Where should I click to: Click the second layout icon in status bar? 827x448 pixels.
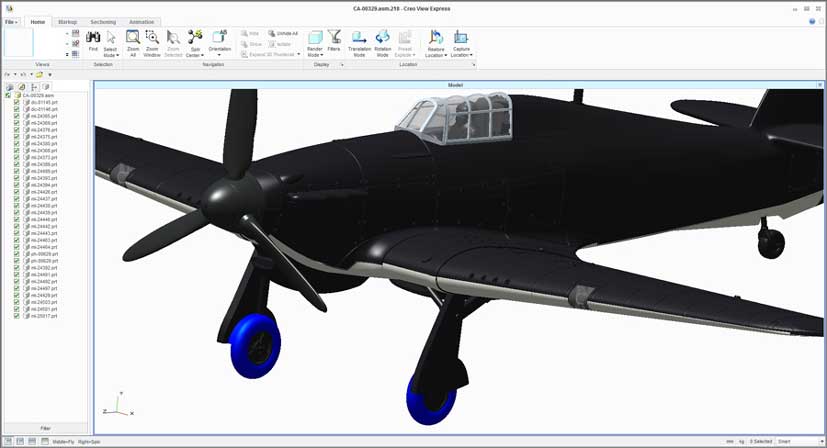20,441
